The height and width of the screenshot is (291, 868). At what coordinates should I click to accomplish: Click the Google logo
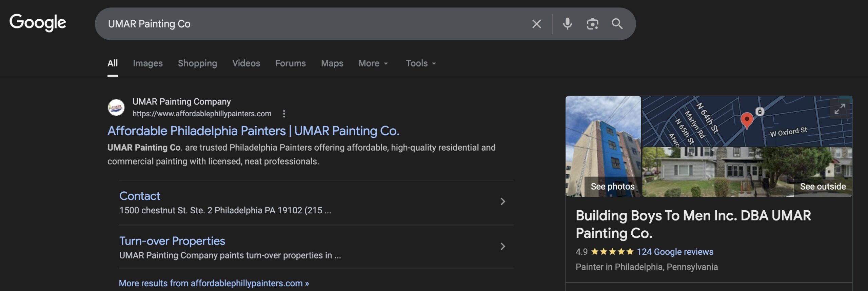(38, 23)
